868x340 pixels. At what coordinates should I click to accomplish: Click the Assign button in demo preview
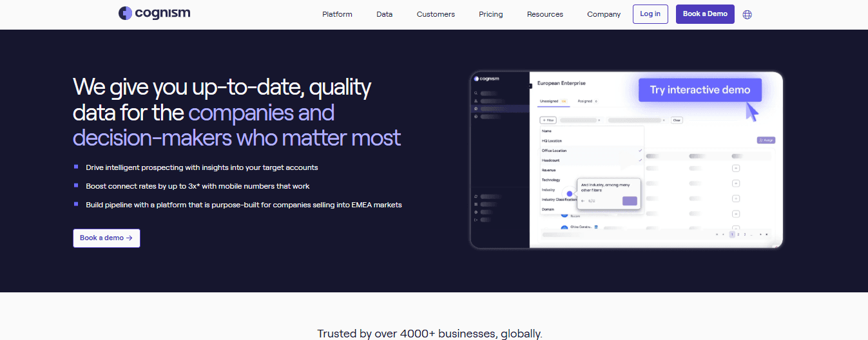tap(766, 140)
